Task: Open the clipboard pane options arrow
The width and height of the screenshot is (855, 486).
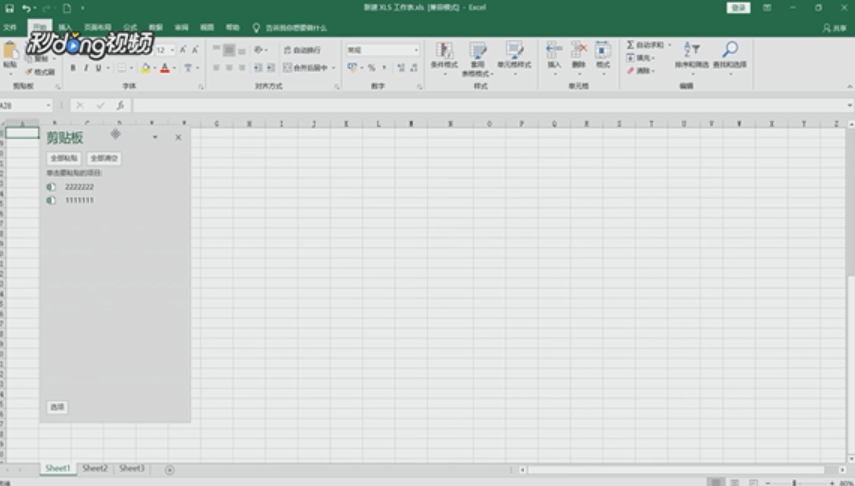Action: [x=155, y=137]
